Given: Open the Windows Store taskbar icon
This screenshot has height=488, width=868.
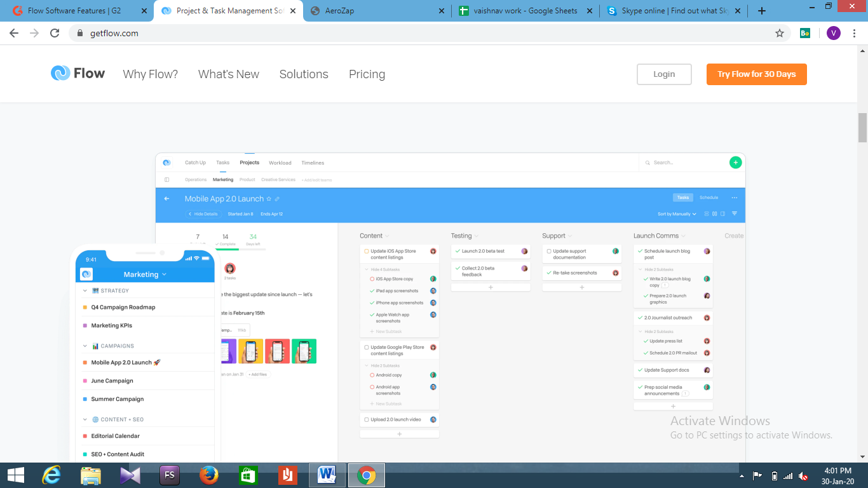Looking at the screenshot, I should [248, 475].
